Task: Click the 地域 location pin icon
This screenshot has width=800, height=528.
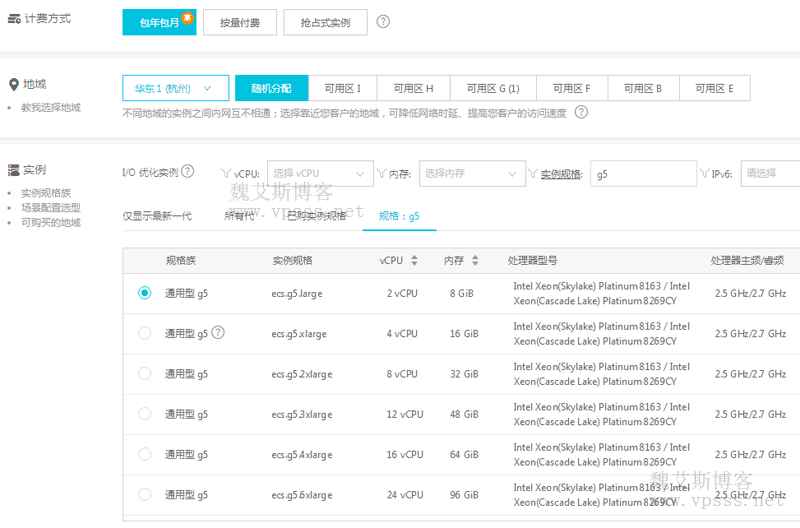Action: click(14, 85)
